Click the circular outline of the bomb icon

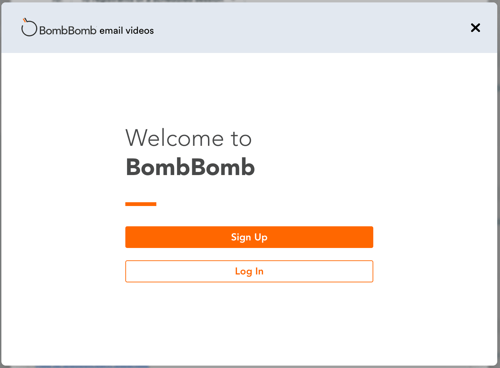pyautogui.click(x=29, y=29)
